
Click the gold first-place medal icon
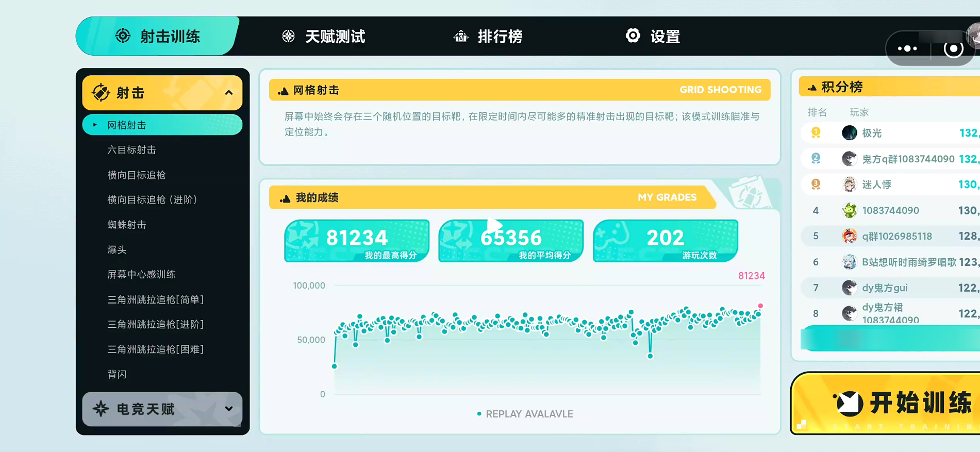(x=816, y=133)
